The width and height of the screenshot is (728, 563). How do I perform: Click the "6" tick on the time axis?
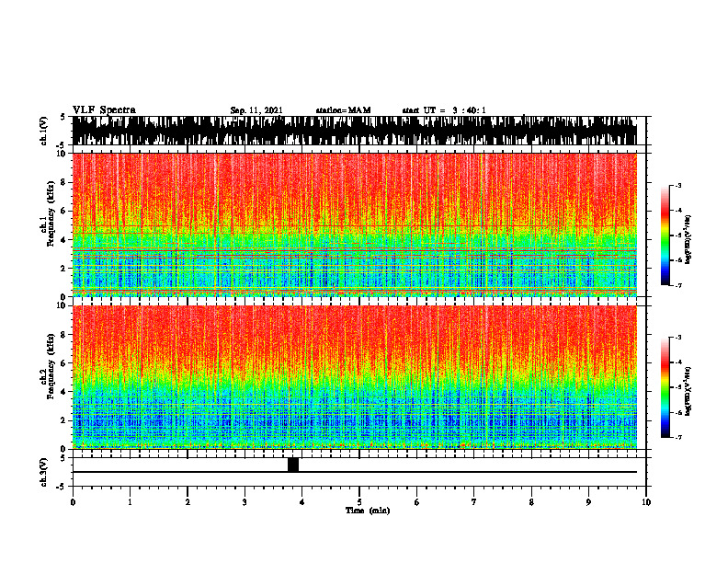(x=417, y=502)
